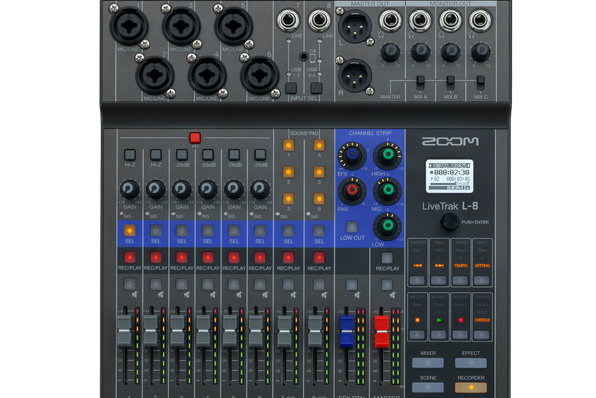Switch to MIXER mode
The height and width of the screenshot is (398, 596).
(x=428, y=363)
